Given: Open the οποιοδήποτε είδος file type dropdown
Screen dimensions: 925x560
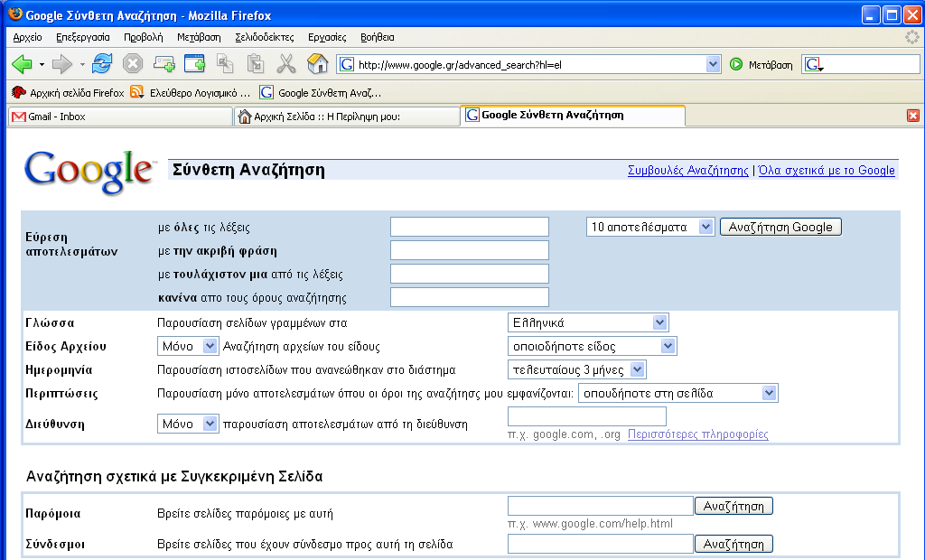Looking at the screenshot, I should pos(592,346).
